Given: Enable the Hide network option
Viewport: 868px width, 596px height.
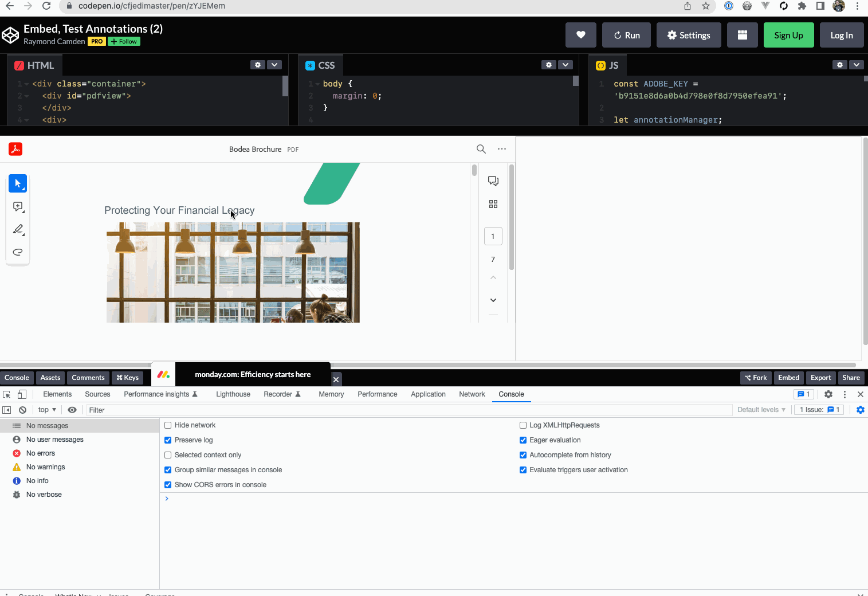Looking at the screenshot, I should (167, 425).
